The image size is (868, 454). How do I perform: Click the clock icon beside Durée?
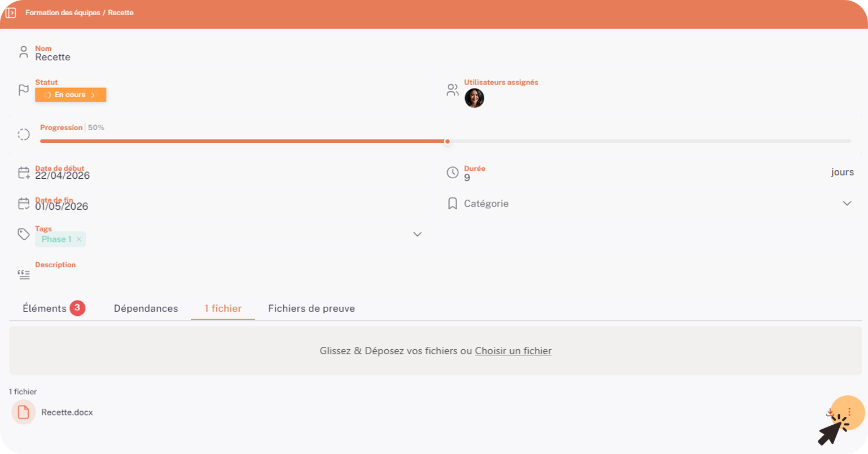coord(453,173)
